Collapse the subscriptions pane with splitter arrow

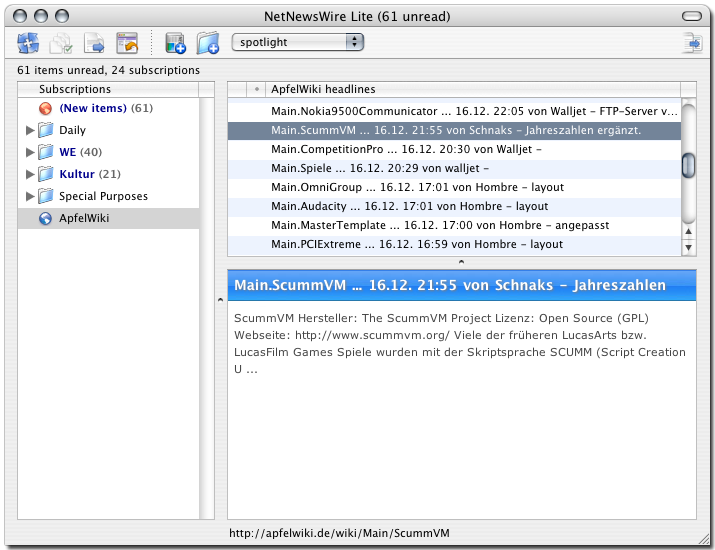pos(221,300)
